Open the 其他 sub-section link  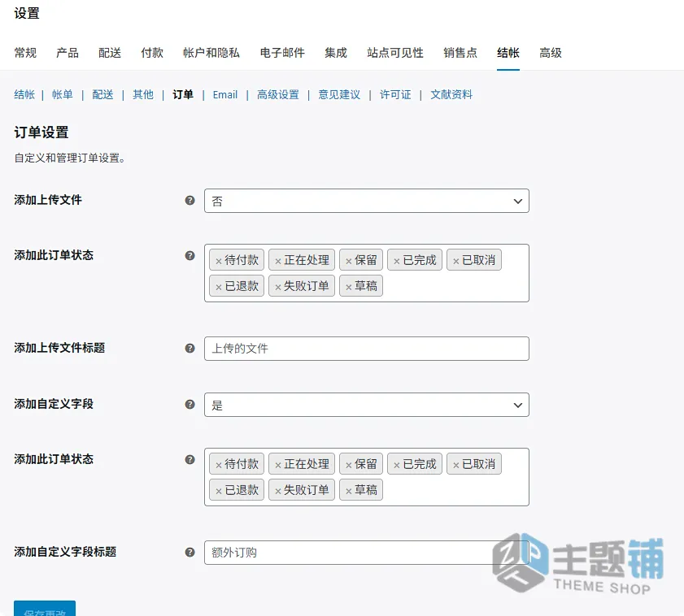point(143,94)
